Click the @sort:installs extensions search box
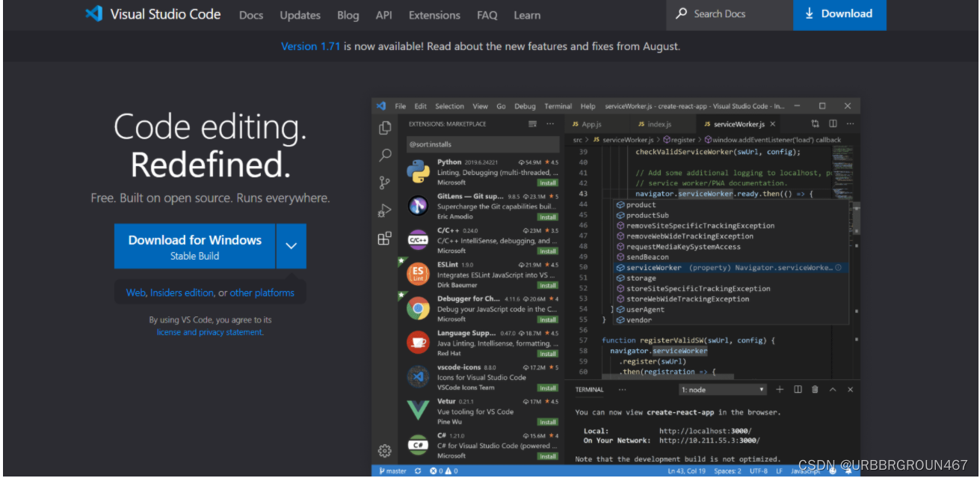The image size is (980, 478). click(482, 144)
